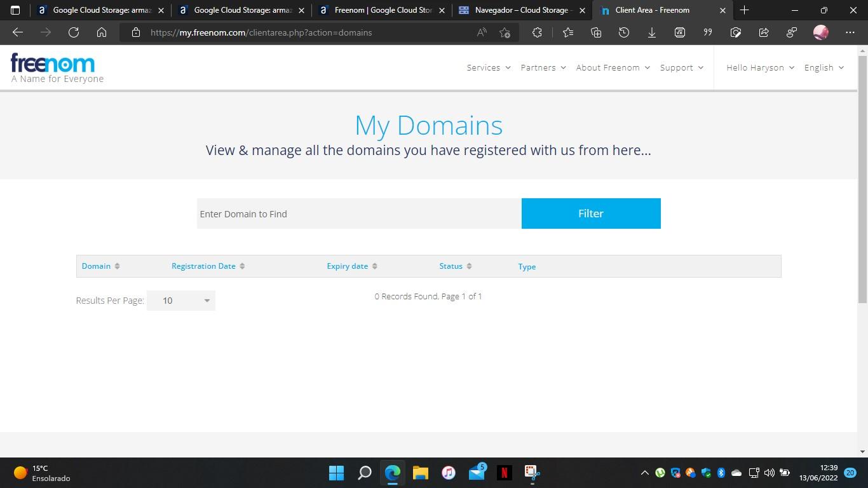Image resolution: width=868 pixels, height=488 pixels.
Task: Open the browser home page icon
Action: [x=102, y=32]
